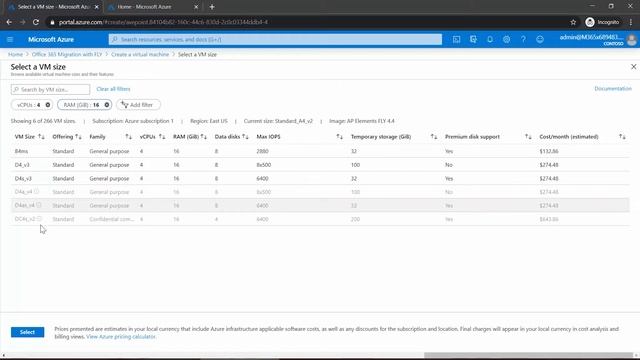The height and width of the screenshot is (360, 640).
Task: Click the browser address bar
Action: tap(306, 22)
